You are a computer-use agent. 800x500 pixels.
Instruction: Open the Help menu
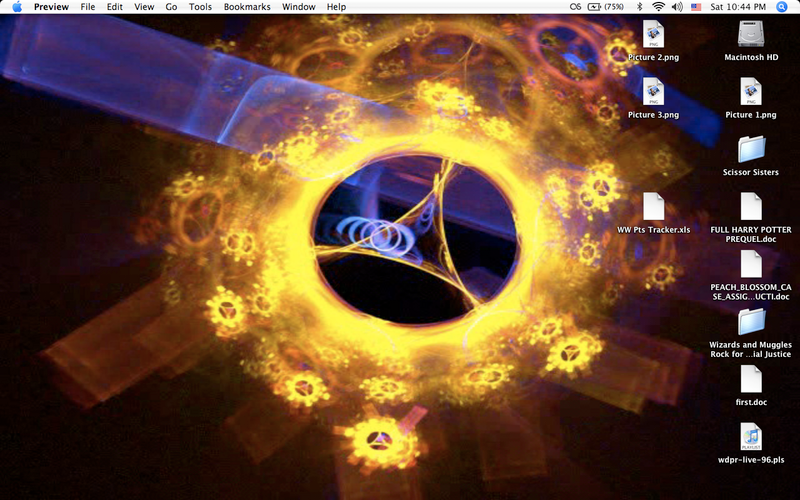pyautogui.click(x=336, y=7)
